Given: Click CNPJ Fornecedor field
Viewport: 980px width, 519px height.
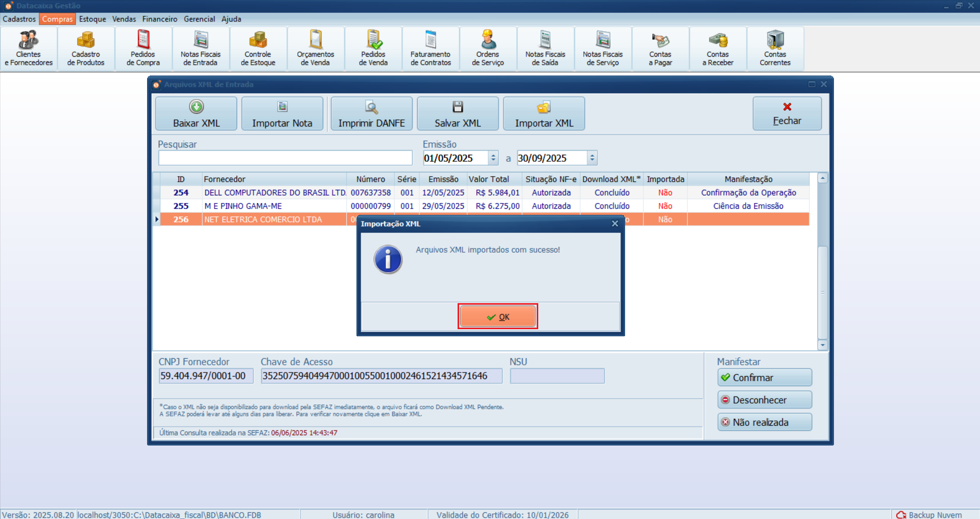Looking at the screenshot, I should 206,376.
